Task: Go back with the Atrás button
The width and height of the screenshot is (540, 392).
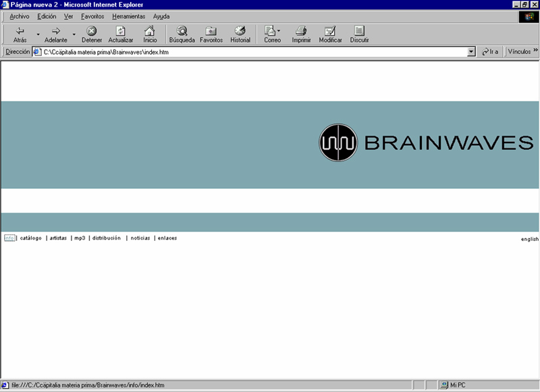Action: (x=20, y=35)
